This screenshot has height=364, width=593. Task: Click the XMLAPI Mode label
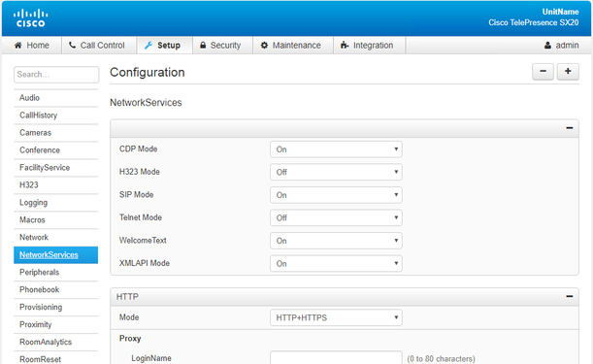coord(145,263)
